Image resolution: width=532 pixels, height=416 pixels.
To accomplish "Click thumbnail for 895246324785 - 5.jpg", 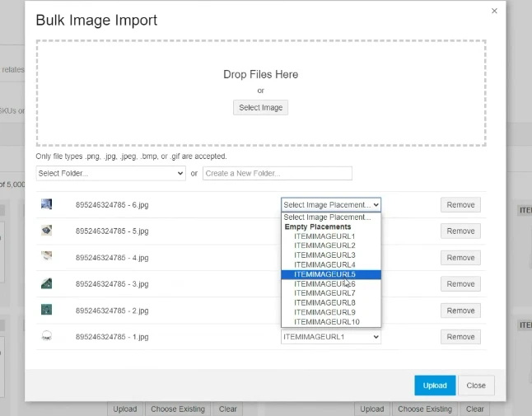I will pos(47,231).
